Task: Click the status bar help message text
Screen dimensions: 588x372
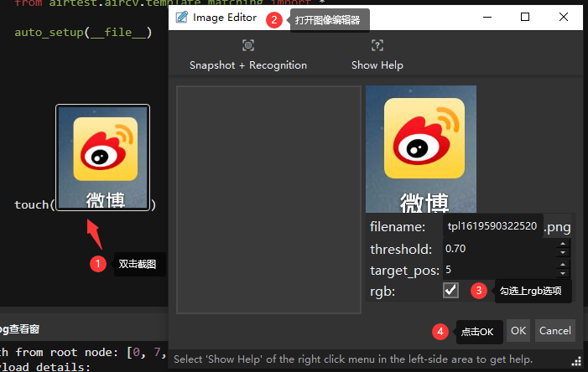Action: click(x=353, y=359)
